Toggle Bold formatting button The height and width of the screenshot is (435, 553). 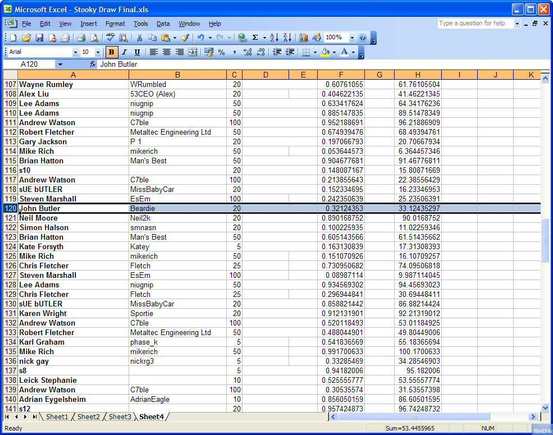point(111,52)
